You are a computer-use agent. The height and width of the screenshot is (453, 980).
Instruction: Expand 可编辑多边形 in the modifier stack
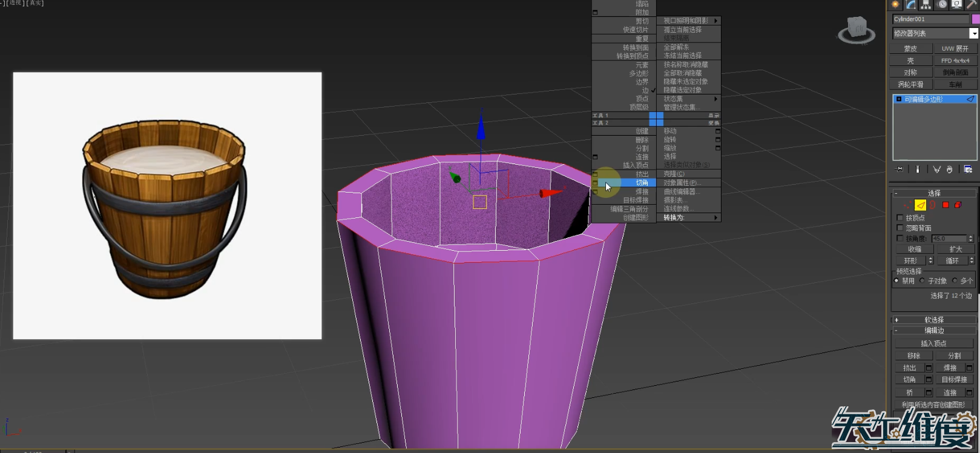tap(899, 99)
